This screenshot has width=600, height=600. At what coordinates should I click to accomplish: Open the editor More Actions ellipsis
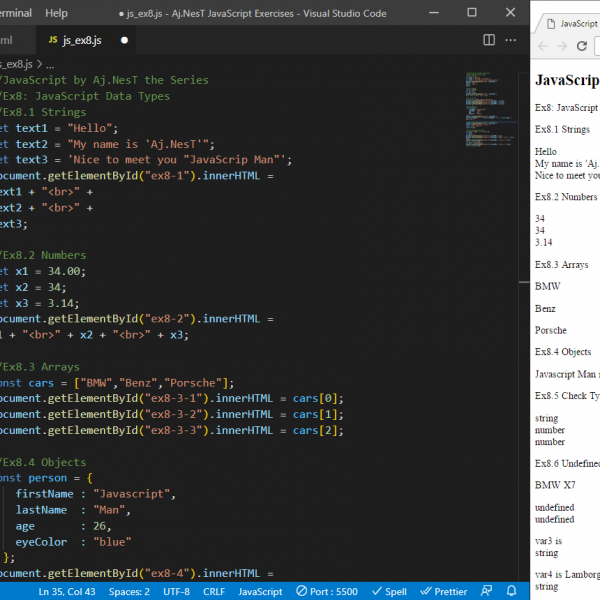coord(513,40)
